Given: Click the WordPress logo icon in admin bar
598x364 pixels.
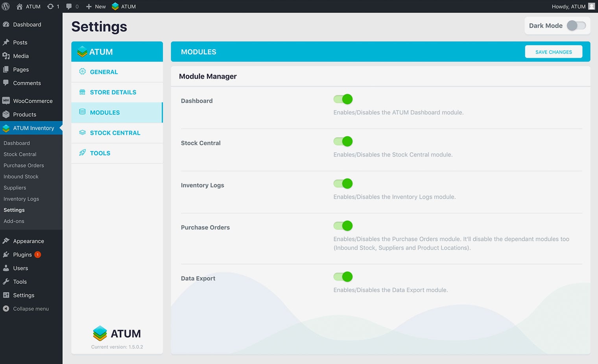Looking at the screenshot, I should click(6, 6).
